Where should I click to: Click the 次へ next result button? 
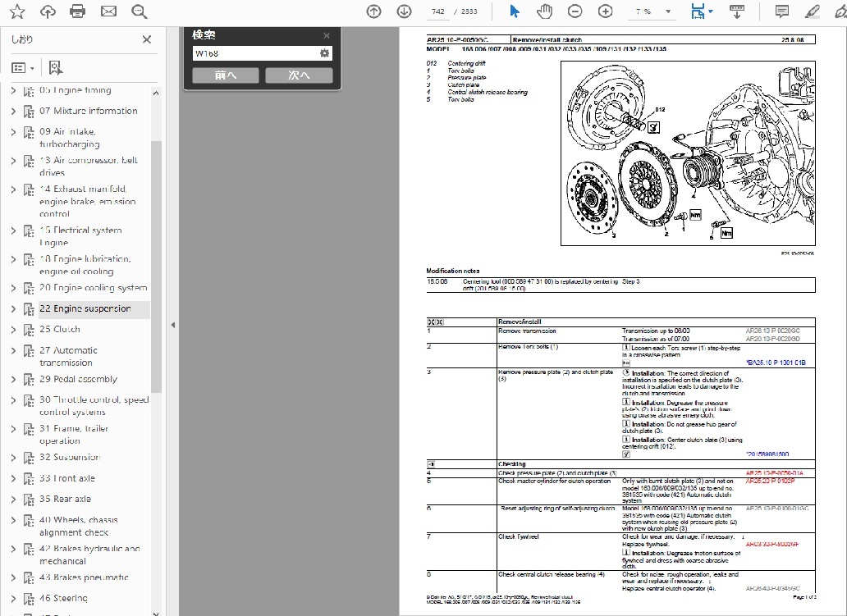tap(299, 75)
